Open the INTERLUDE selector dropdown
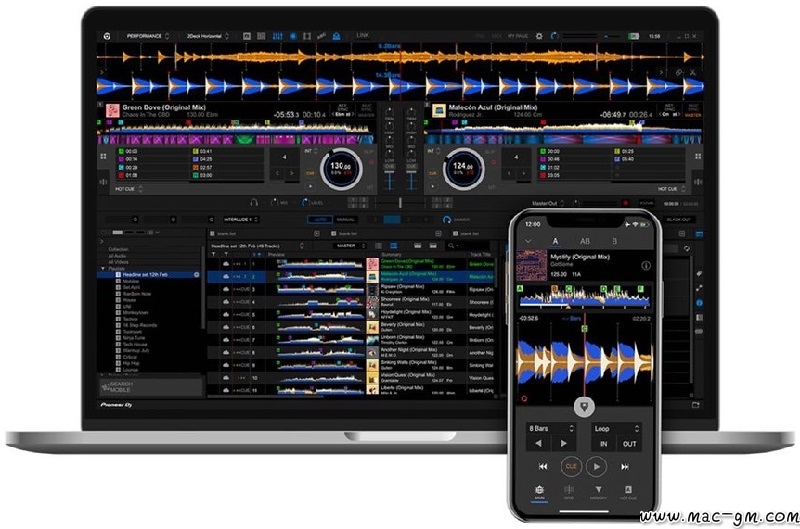 point(241,219)
